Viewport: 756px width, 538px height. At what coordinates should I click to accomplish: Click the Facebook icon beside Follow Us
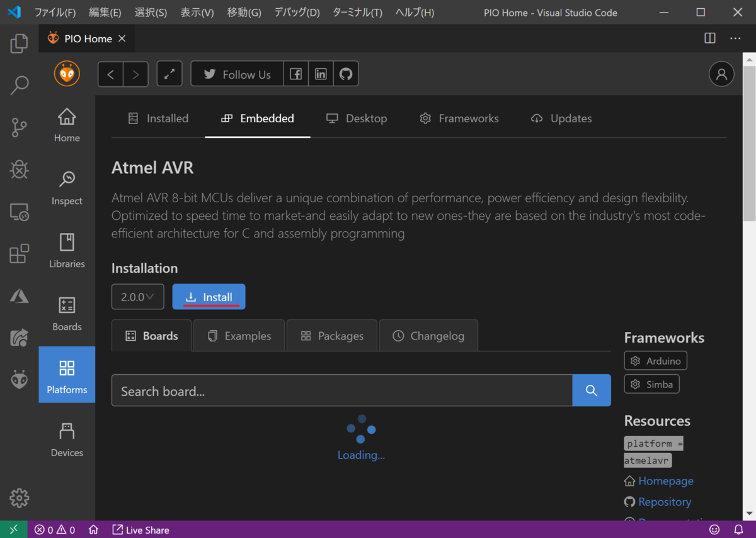click(x=295, y=74)
